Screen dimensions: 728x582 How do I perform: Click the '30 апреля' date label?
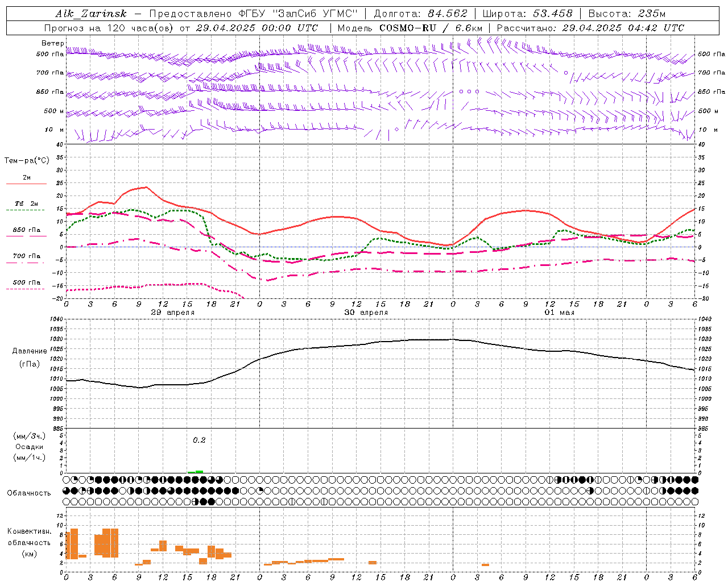[x=366, y=313]
